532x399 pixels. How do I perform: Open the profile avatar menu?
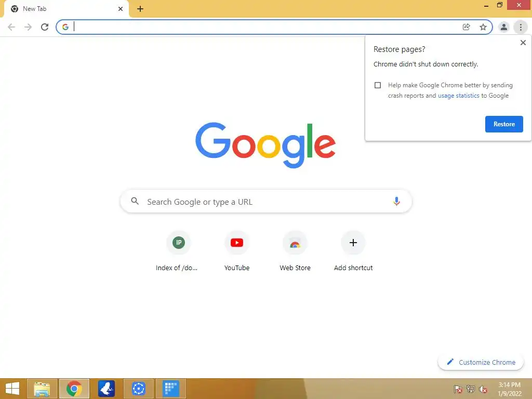click(504, 27)
